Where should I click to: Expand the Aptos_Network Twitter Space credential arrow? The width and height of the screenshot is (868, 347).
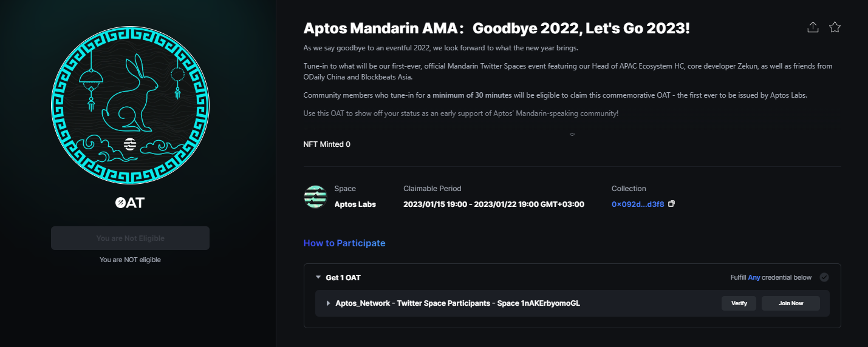pyautogui.click(x=329, y=303)
